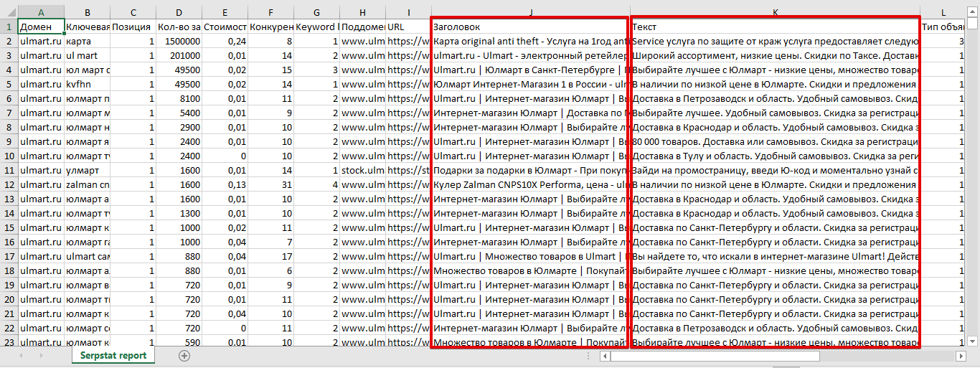The image size is (980, 368).
Task: Select the subdomain cell 'stock.ulm'
Action: click(x=362, y=170)
